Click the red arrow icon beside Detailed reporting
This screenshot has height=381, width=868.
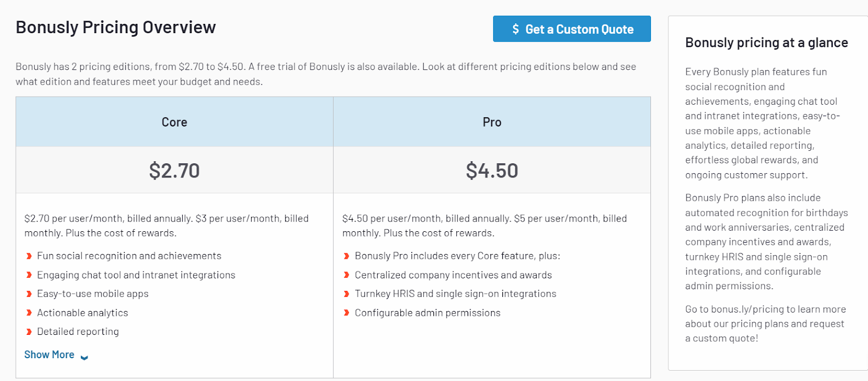(x=29, y=331)
